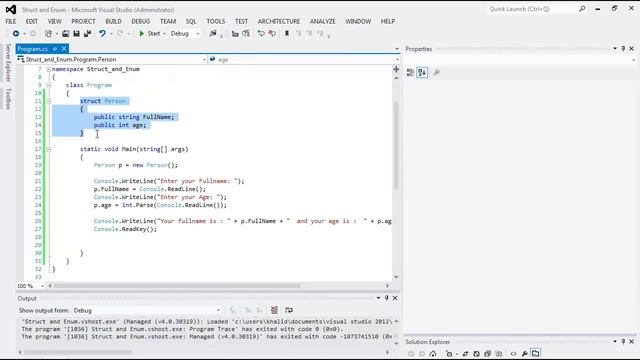Viewport: 640px width, 360px height.
Task: Click the Output panel horizontal scrollbar
Action: click(x=78, y=352)
